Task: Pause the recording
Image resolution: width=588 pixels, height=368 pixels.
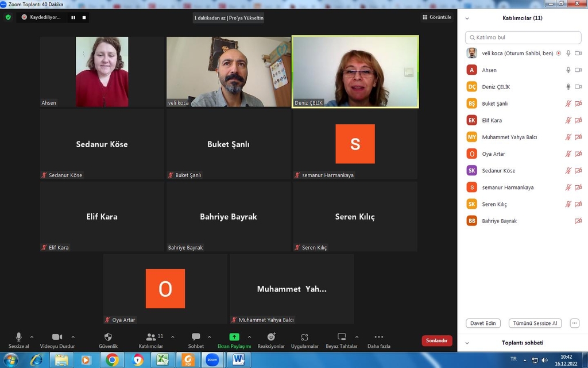Action: pyautogui.click(x=73, y=17)
